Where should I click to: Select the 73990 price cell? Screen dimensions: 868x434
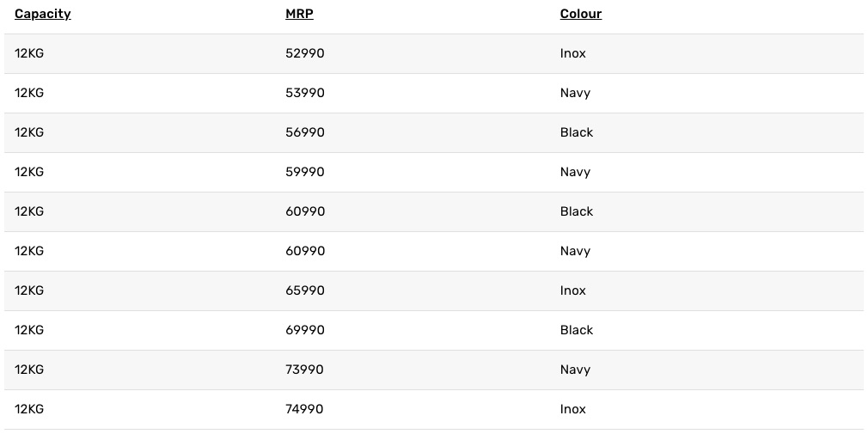[x=305, y=370]
